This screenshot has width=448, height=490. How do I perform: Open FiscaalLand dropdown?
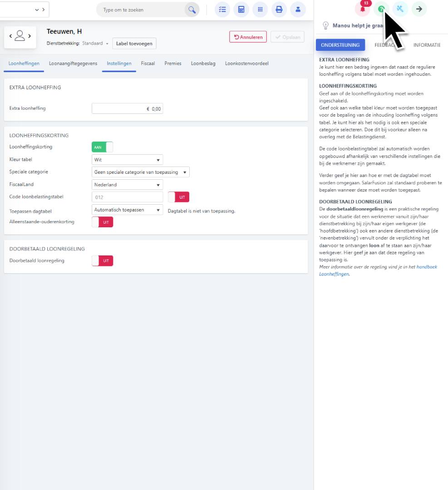click(127, 185)
